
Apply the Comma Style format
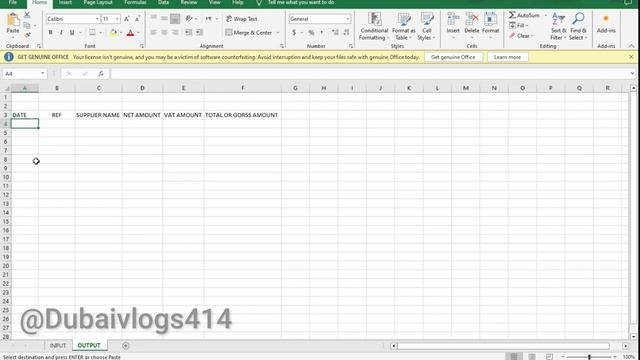click(322, 32)
